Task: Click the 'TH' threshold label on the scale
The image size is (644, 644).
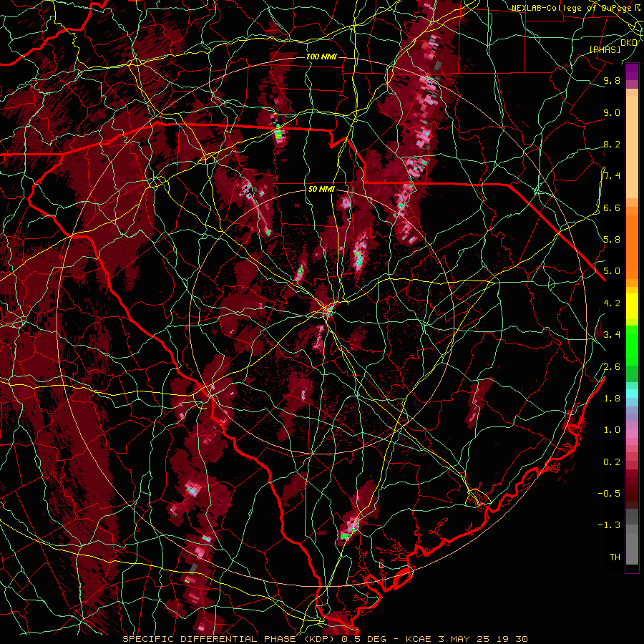Action: point(615,557)
